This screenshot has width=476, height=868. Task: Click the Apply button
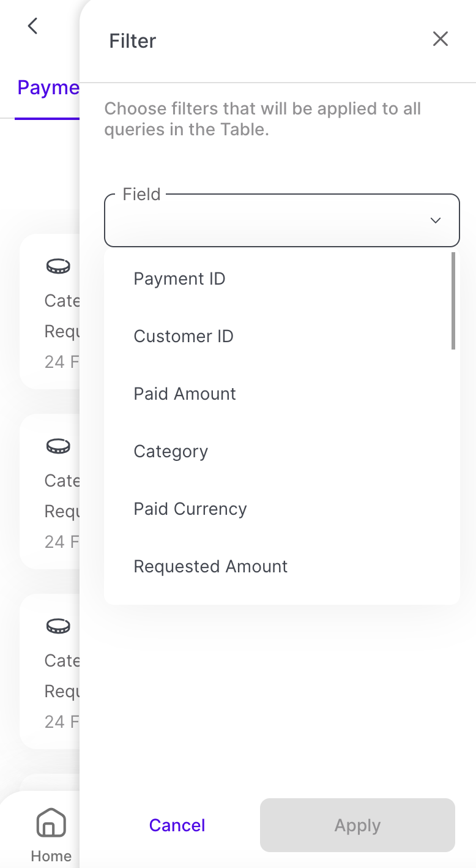tap(357, 825)
